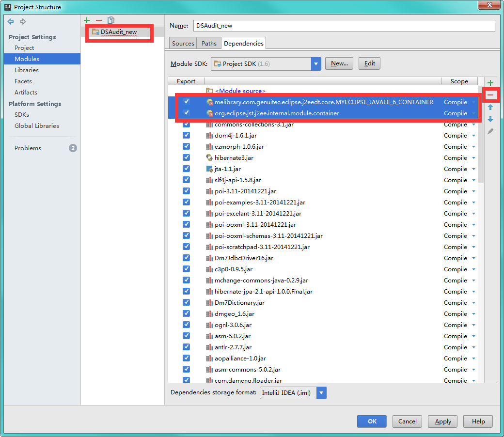Click the Scope column header
This screenshot has width=504, height=437.
click(x=459, y=81)
